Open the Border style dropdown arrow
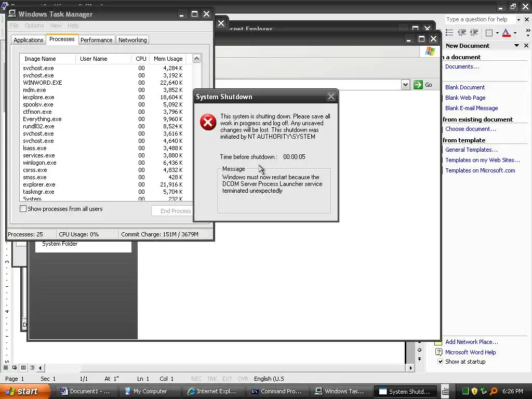The width and height of the screenshot is (532, 399). click(497, 33)
